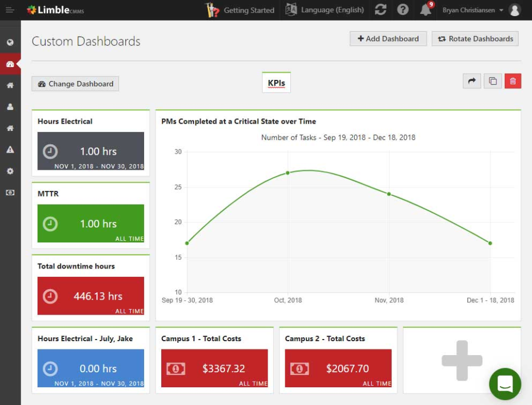Expand the sidebar with the hamburger icon
532x405 pixels.
click(x=9, y=9)
